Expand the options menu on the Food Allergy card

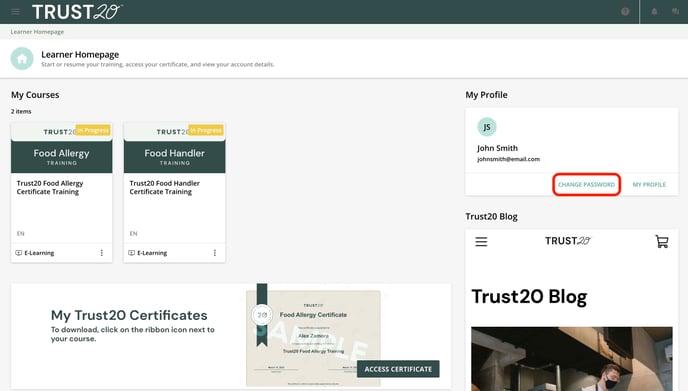click(x=102, y=253)
